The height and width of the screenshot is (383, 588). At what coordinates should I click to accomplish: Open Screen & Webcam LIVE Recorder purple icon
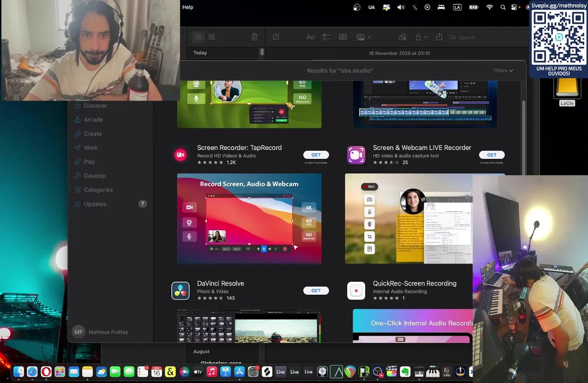(x=356, y=155)
